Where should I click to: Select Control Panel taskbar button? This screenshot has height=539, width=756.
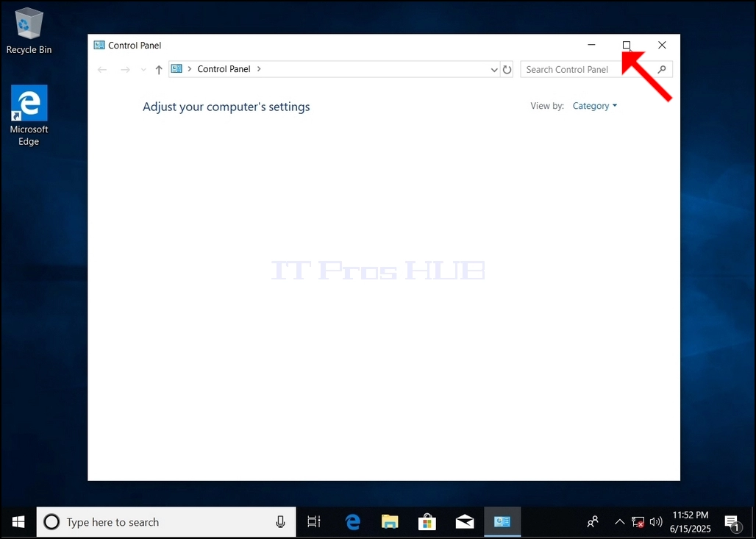pyautogui.click(x=502, y=521)
